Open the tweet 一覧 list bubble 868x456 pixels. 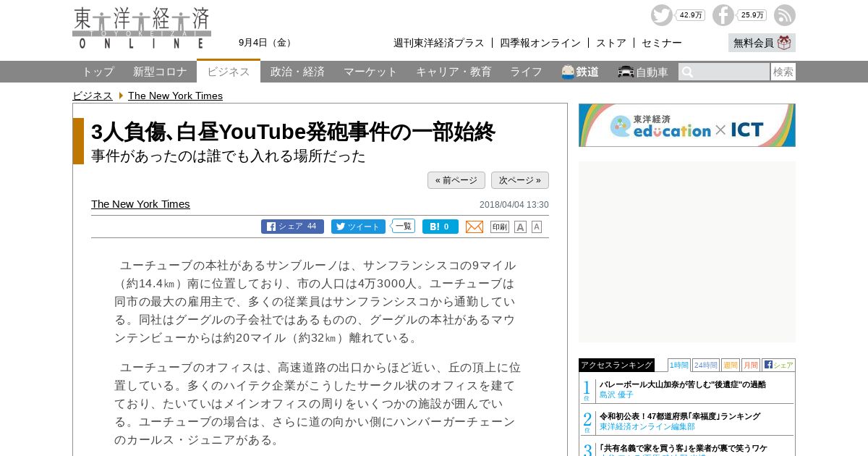[x=404, y=226]
